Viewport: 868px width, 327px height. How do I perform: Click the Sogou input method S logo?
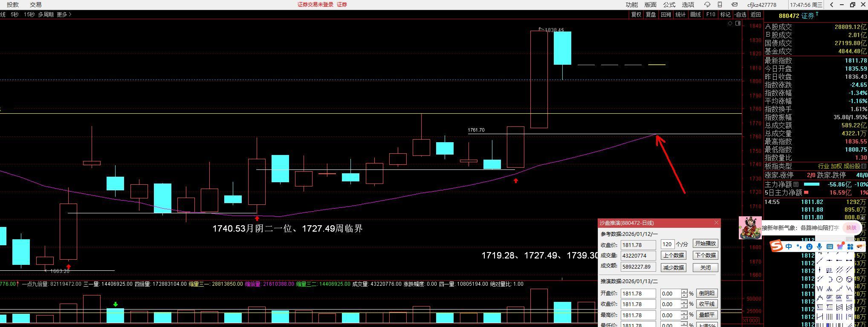coord(776,246)
